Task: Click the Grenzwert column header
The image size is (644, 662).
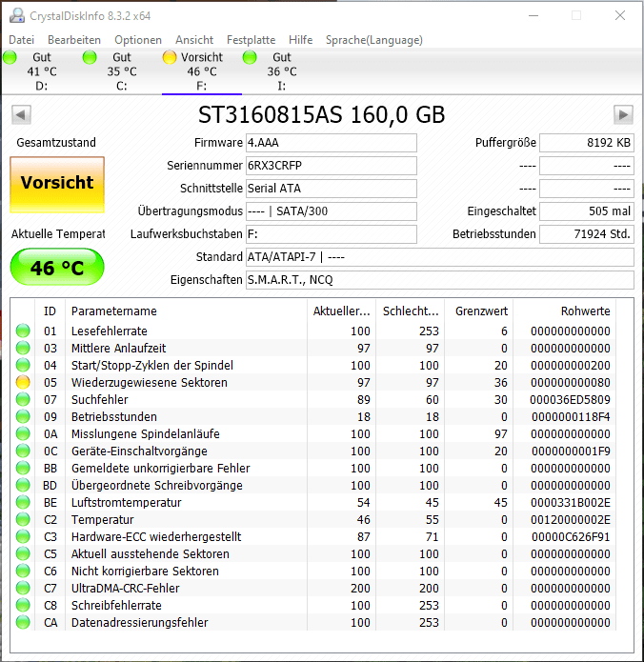Action: click(479, 311)
